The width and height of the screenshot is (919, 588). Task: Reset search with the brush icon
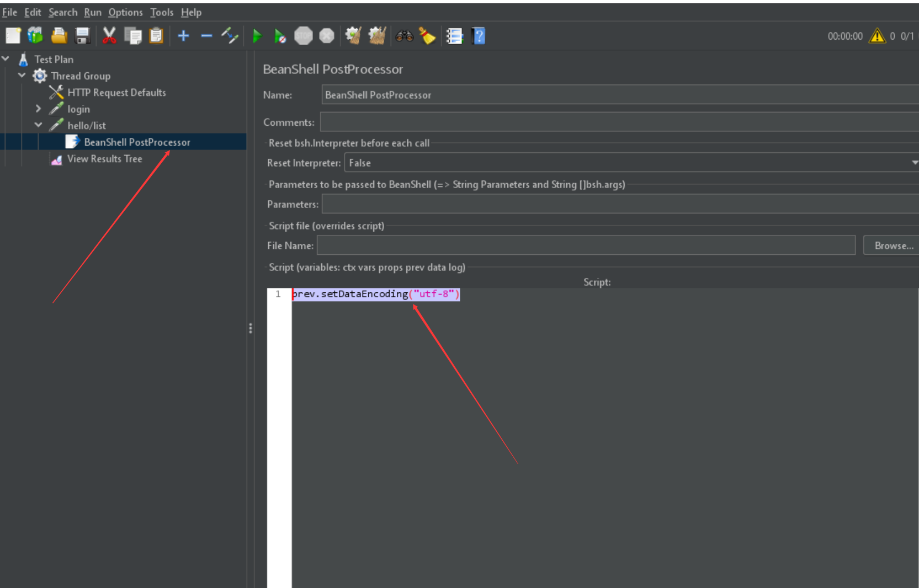427,36
